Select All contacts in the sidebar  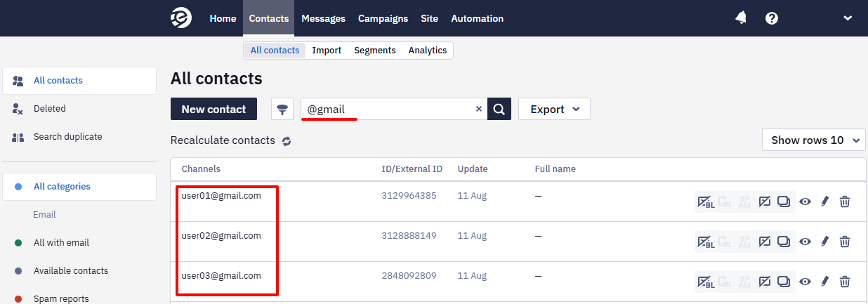[79, 81]
